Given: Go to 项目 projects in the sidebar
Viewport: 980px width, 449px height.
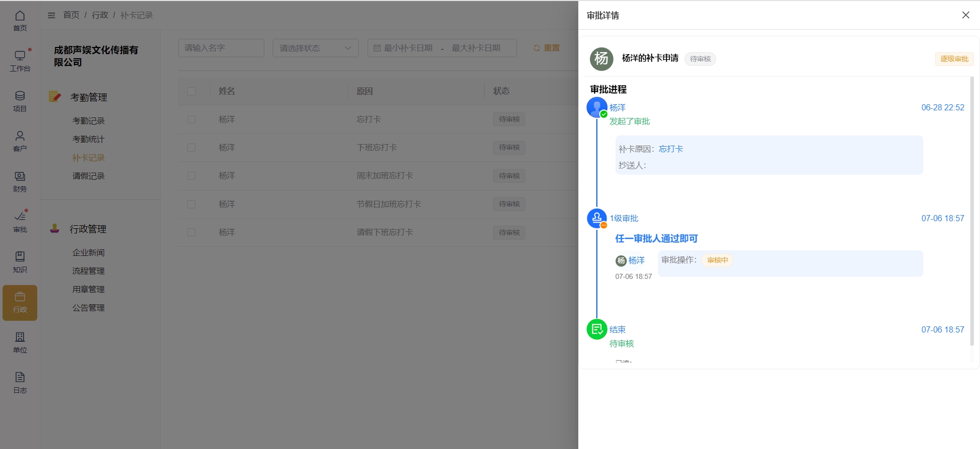Looking at the screenshot, I should (x=20, y=101).
